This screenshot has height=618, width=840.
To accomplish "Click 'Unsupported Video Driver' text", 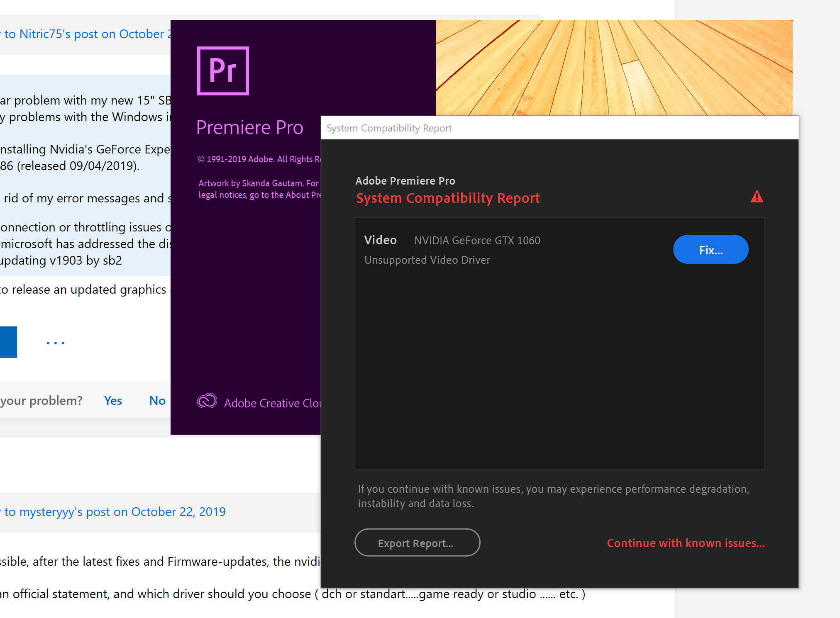I will [427, 260].
